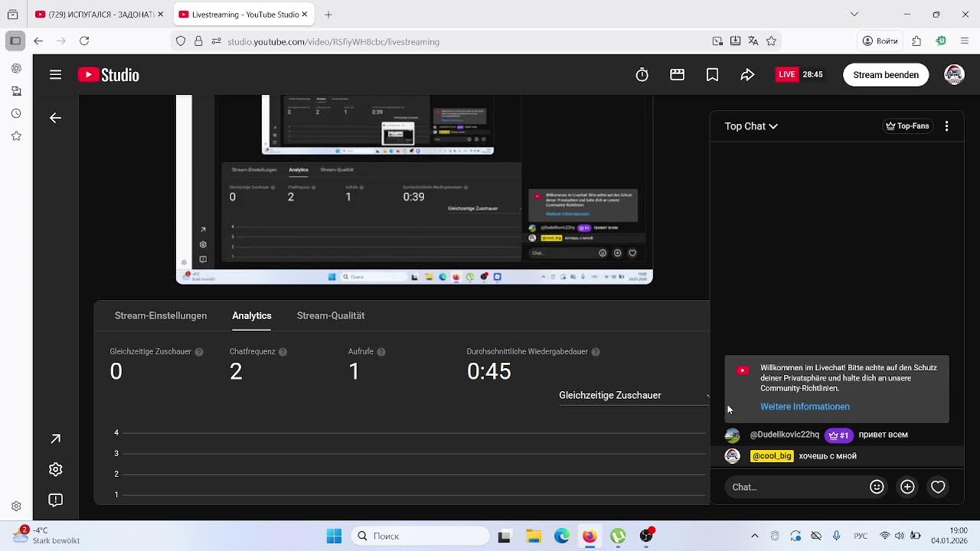Image resolution: width=980 pixels, height=551 pixels.
Task: Open the Stream-Qualität tab
Action: tap(331, 315)
